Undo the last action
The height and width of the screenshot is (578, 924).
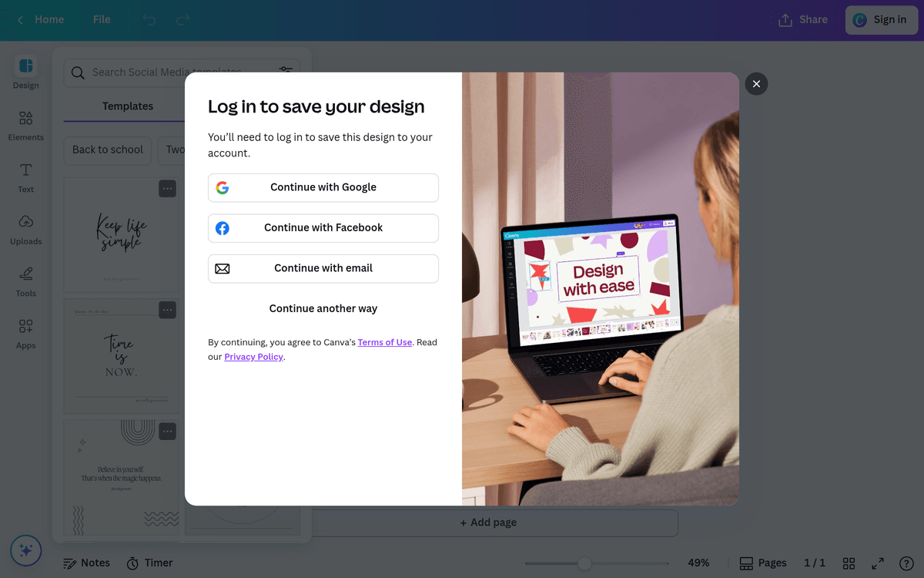(149, 20)
